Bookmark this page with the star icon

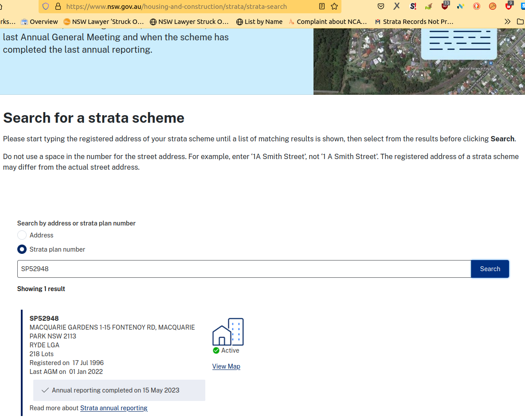[334, 6]
